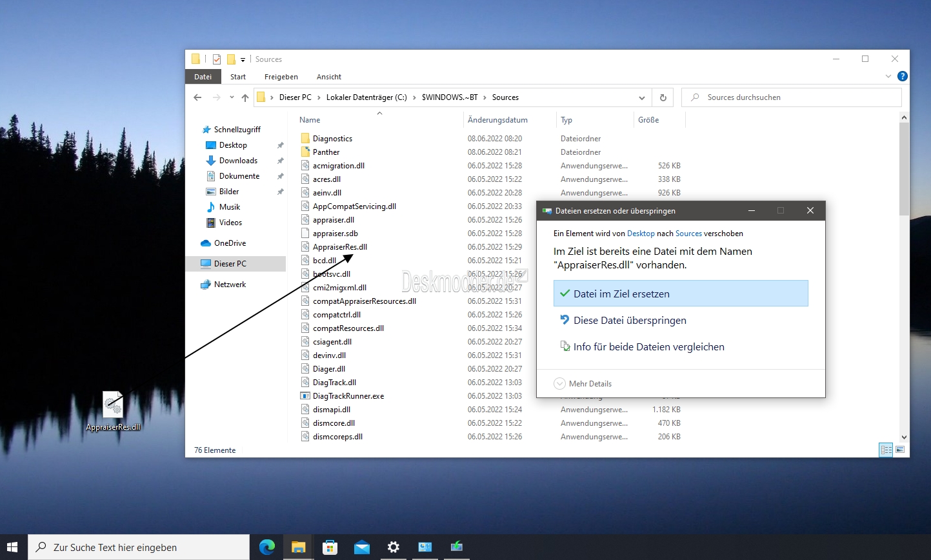Open the address bar history dropdown
Image resolution: width=931 pixels, height=560 pixels.
(641, 97)
